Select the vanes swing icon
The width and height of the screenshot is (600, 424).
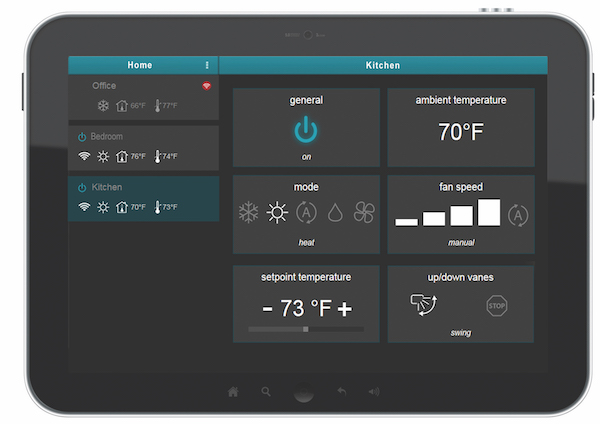tap(424, 305)
